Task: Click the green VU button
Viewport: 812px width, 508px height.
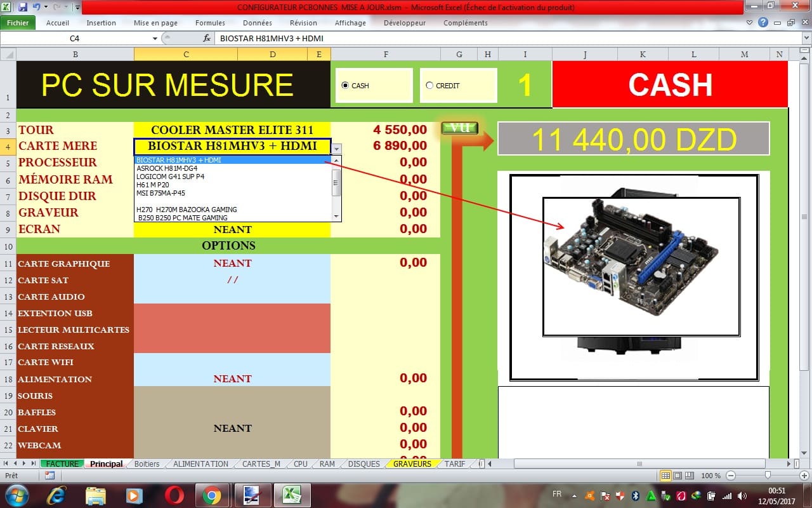Action: pyautogui.click(x=459, y=128)
